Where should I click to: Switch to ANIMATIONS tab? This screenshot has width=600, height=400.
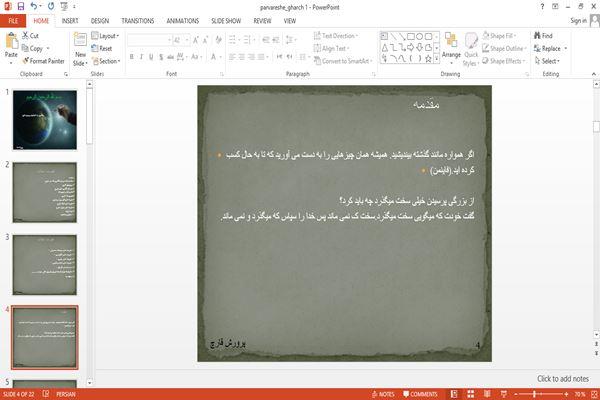pos(183,21)
